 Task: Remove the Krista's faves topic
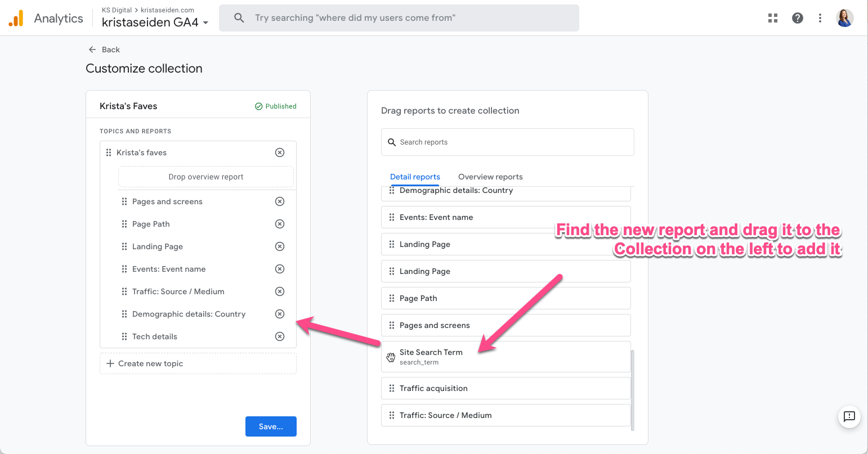[x=280, y=152]
